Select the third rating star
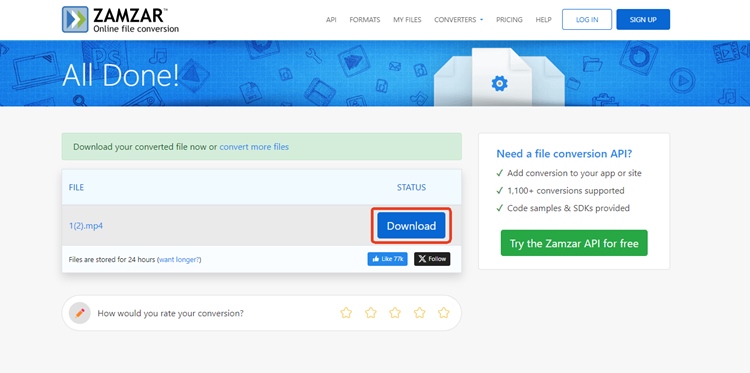The height and width of the screenshot is (373, 750). coord(395,313)
